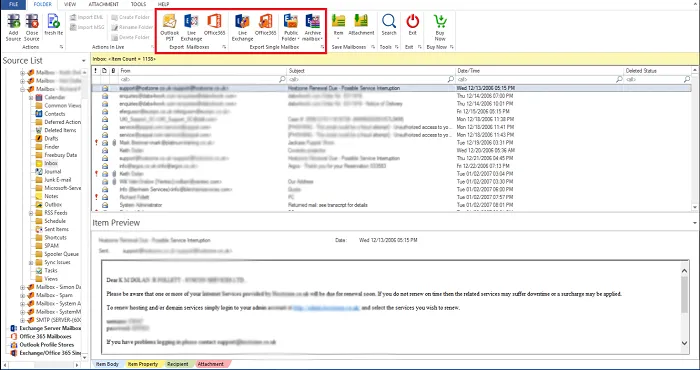Click the preview pane scroll down arrow
Viewport: 700px width, 370px height.
coord(685,343)
